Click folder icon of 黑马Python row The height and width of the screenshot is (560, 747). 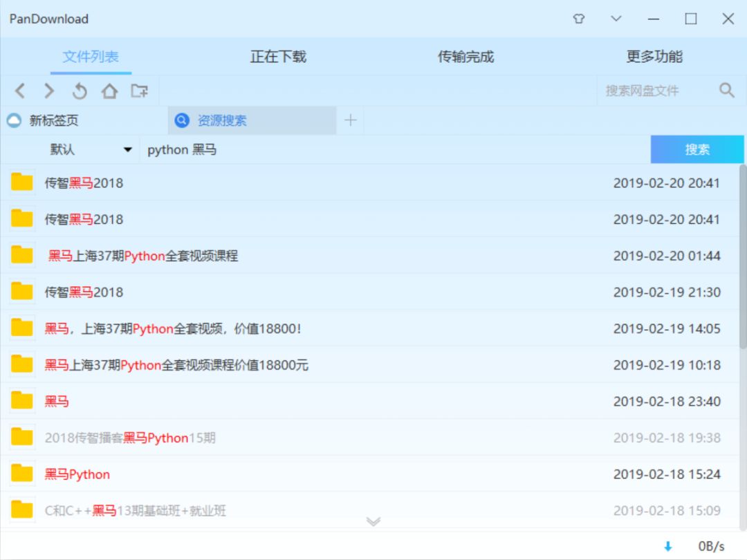(x=22, y=474)
